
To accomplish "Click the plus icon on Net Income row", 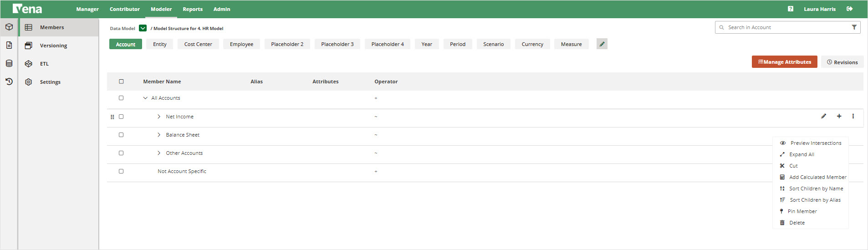I will pyautogui.click(x=839, y=116).
